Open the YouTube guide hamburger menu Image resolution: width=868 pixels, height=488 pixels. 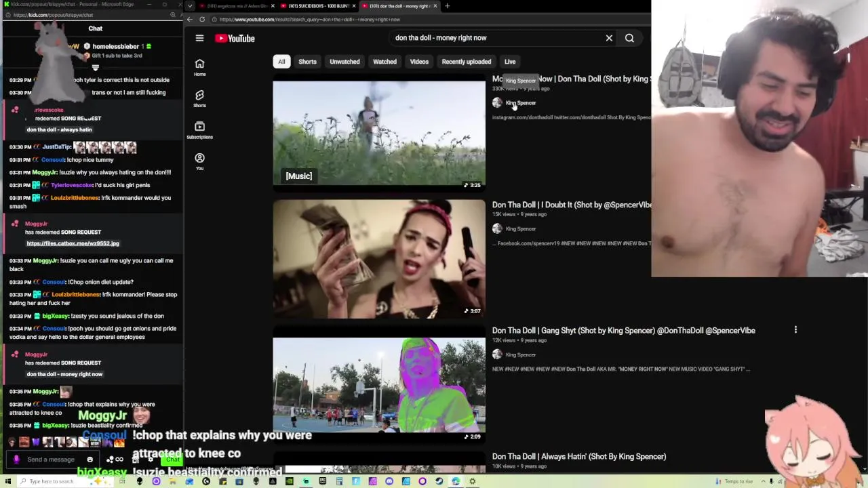tap(199, 38)
